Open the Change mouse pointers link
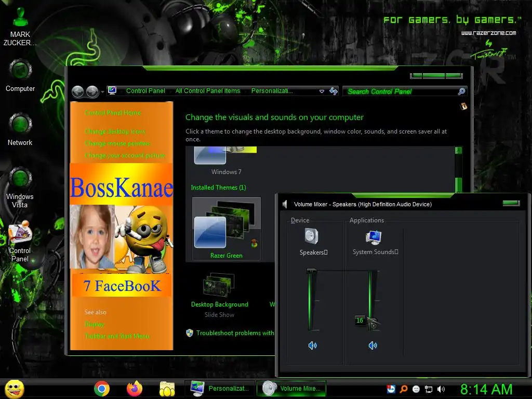The width and height of the screenshot is (532, 399). coord(117,143)
